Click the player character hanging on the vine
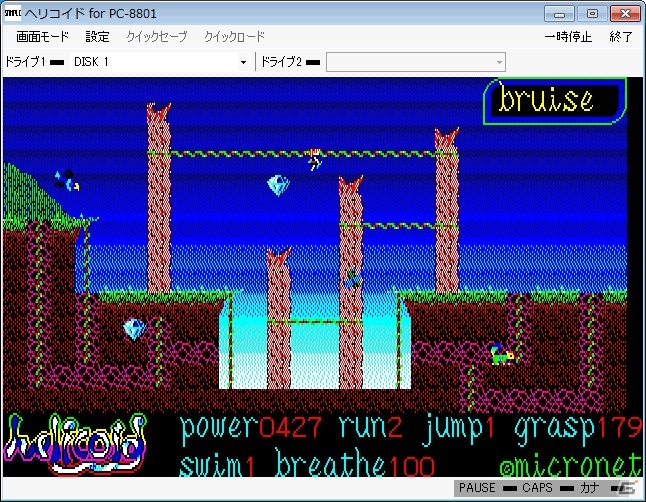Viewport: 646px width, 502px height. point(316,160)
